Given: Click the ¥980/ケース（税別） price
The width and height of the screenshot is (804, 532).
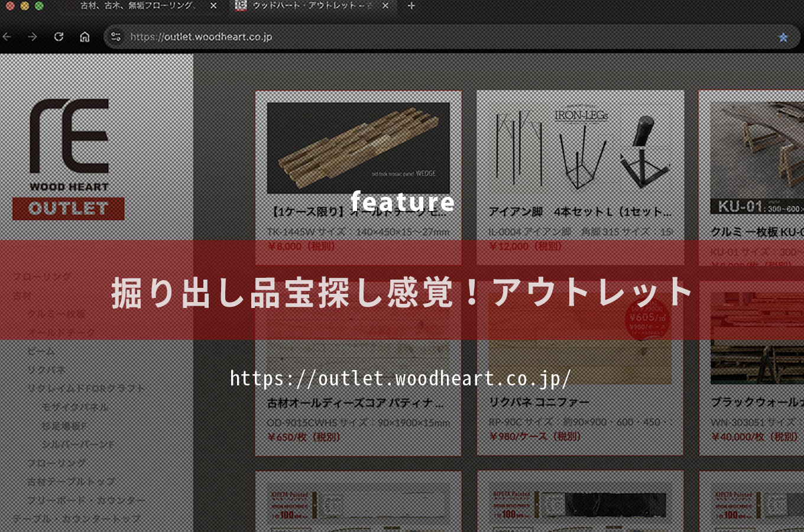Looking at the screenshot, I should (x=536, y=437).
